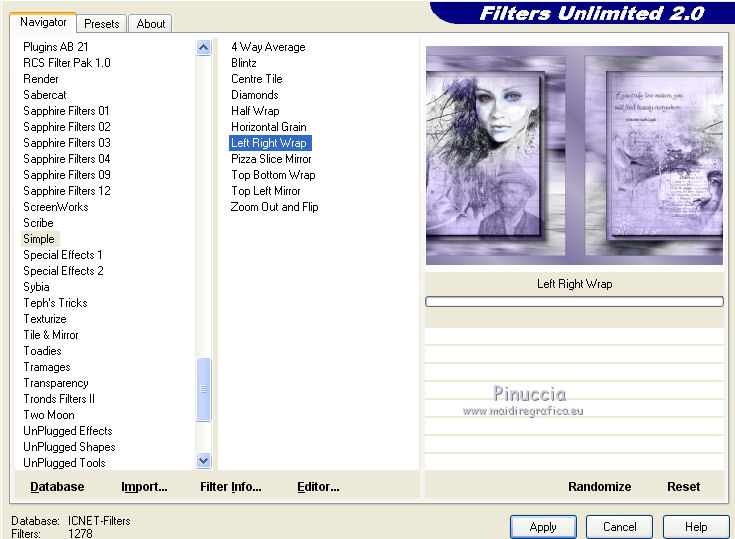Image resolution: width=735 pixels, height=539 pixels.
Task: Choose the Horizontal Grain filter
Action: pyautogui.click(x=269, y=127)
